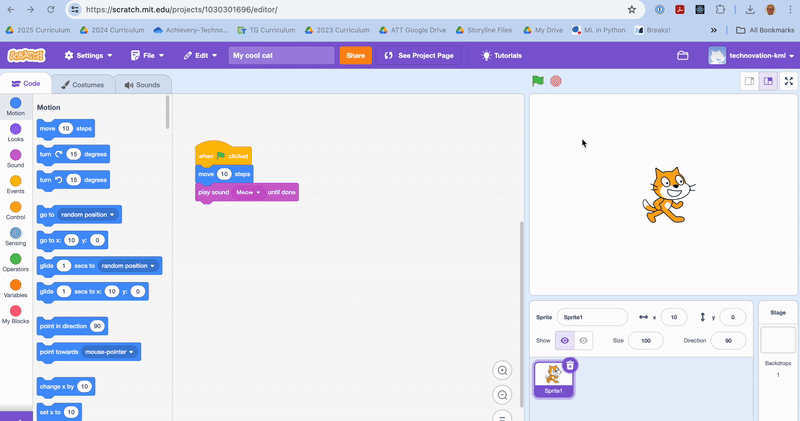Click the when flag clicked block

(x=223, y=154)
